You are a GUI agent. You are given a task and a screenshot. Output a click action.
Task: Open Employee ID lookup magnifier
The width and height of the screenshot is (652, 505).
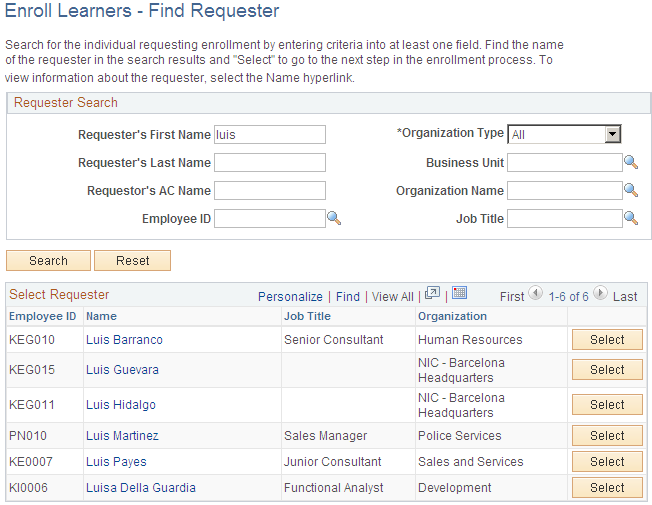(334, 218)
